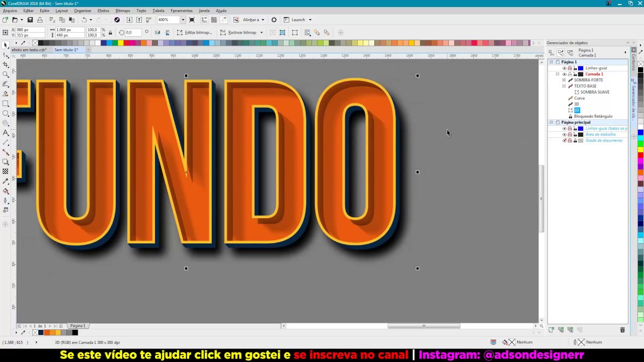Open the Arquivo menu
The height and width of the screenshot is (362, 644).
(x=10, y=11)
